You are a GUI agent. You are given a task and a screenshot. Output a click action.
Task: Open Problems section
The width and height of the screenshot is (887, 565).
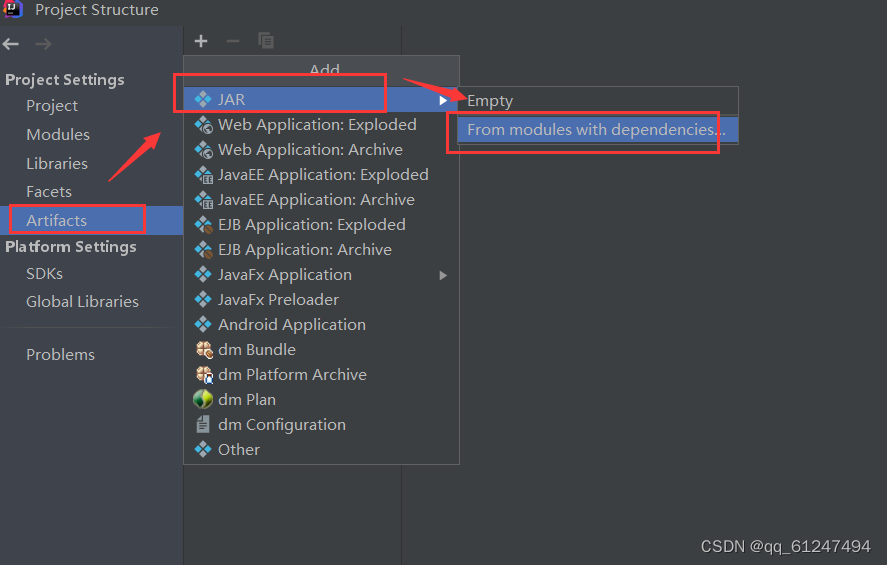point(60,355)
